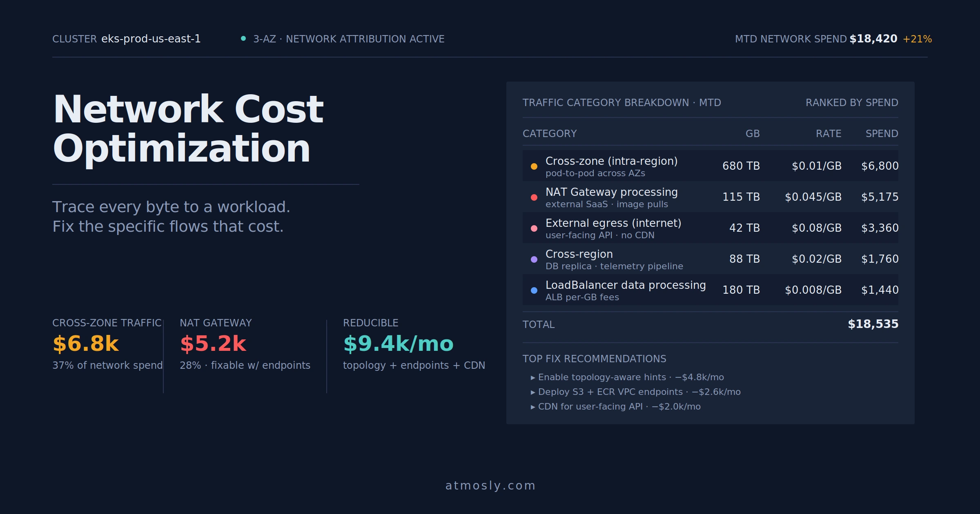Click the TOTAL row label
The height and width of the screenshot is (514, 980).
539,324
